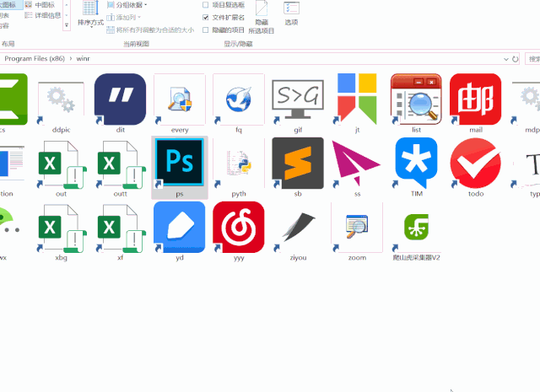
Task: Open the dit shortcut with quote icon
Action: [120, 103]
